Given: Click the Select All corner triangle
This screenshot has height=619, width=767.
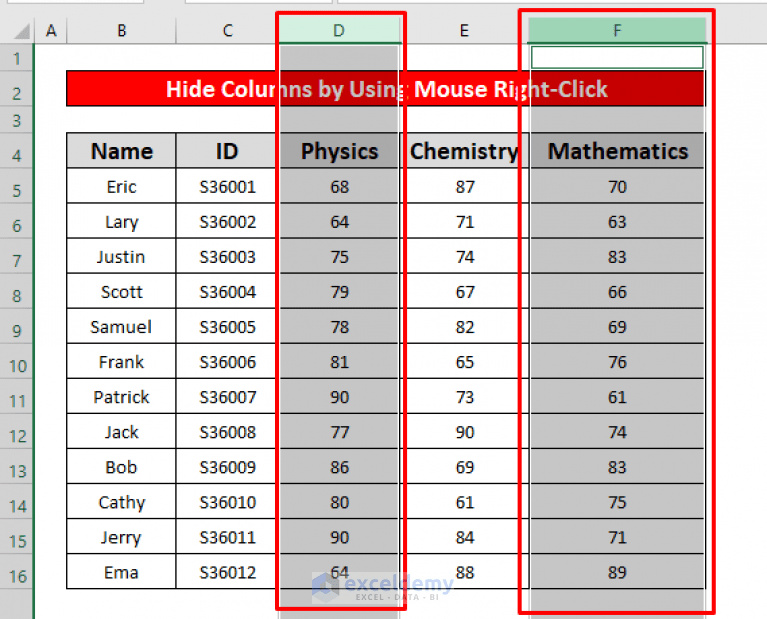Looking at the screenshot, I should pos(22,31).
